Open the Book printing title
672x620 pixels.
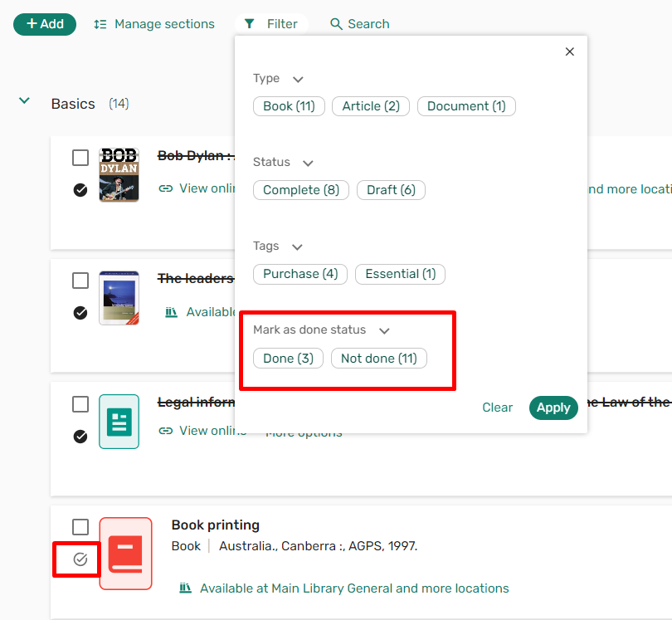pyautogui.click(x=216, y=525)
